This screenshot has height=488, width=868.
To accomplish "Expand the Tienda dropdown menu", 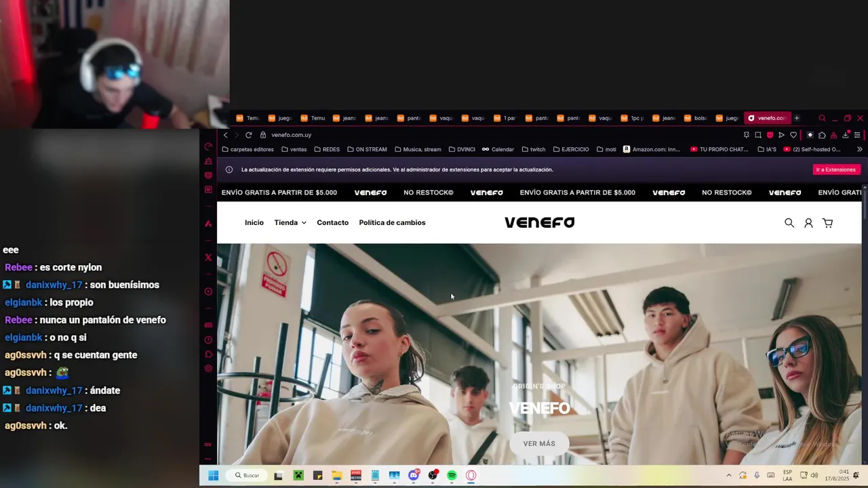I will point(290,223).
